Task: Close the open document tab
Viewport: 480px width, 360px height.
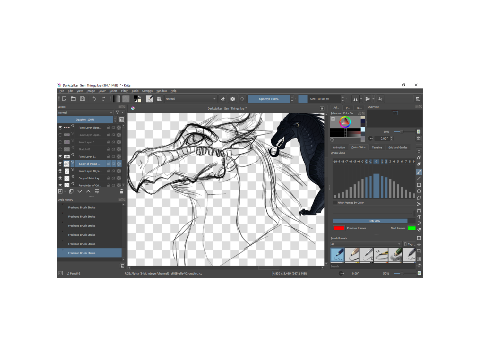Action: (x=322, y=108)
